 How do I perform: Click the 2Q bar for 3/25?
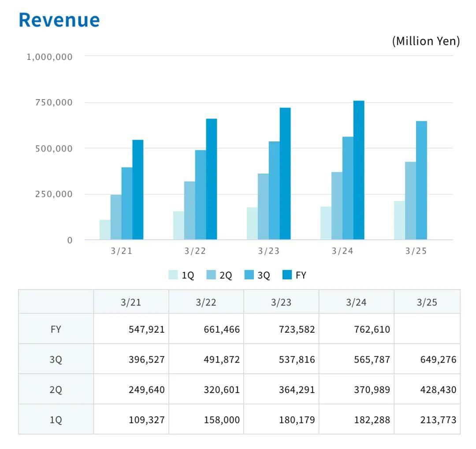tap(410, 201)
